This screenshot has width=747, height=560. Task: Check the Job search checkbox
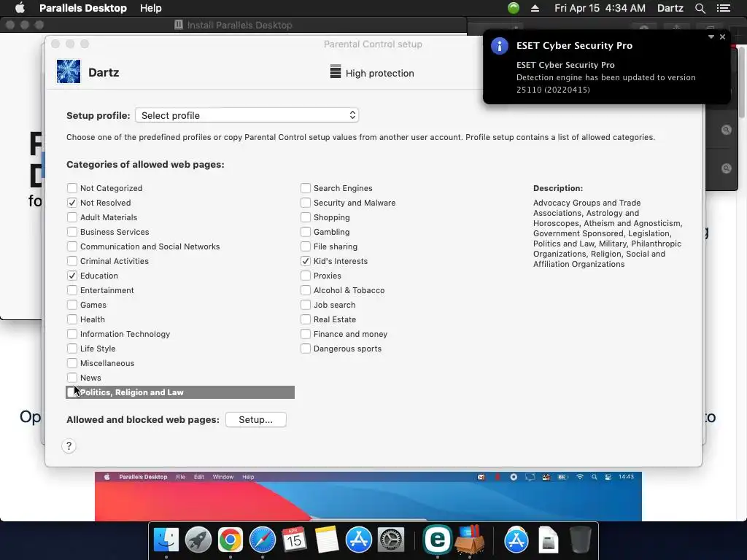click(x=306, y=305)
